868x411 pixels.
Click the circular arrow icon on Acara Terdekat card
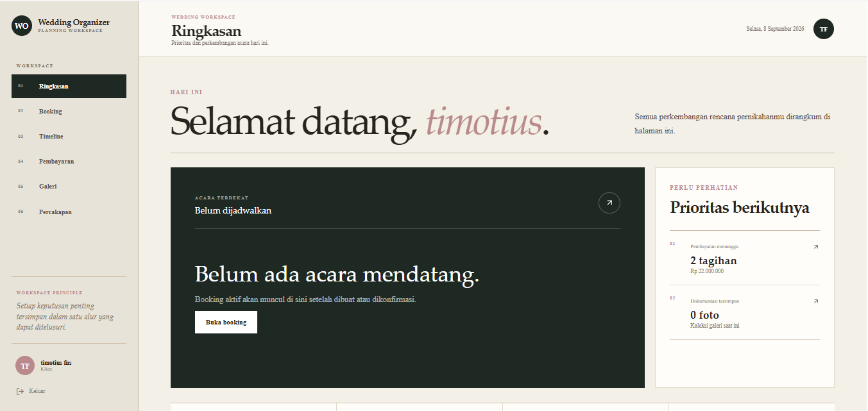click(x=609, y=203)
